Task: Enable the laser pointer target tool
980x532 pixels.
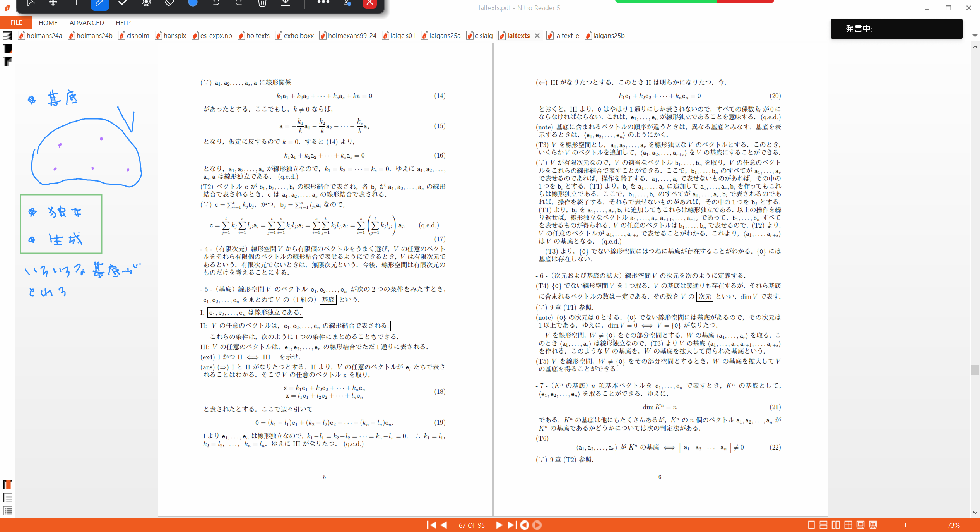Action: click(146, 3)
